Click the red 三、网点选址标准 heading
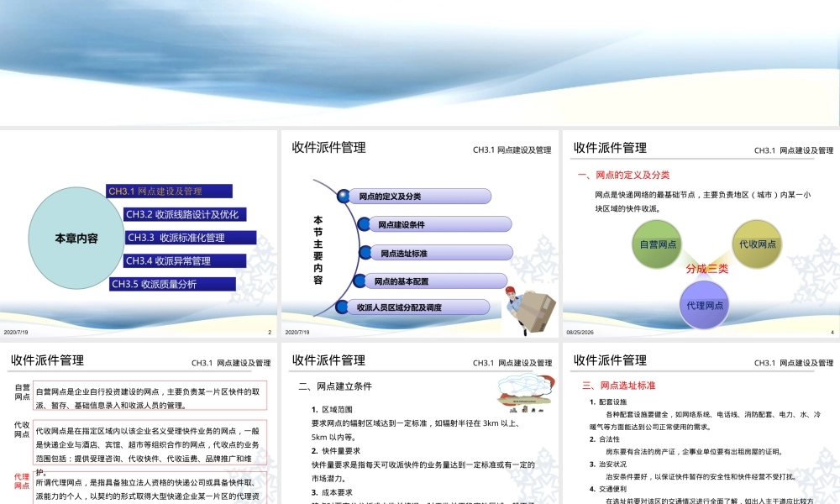 [x=619, y=385]
